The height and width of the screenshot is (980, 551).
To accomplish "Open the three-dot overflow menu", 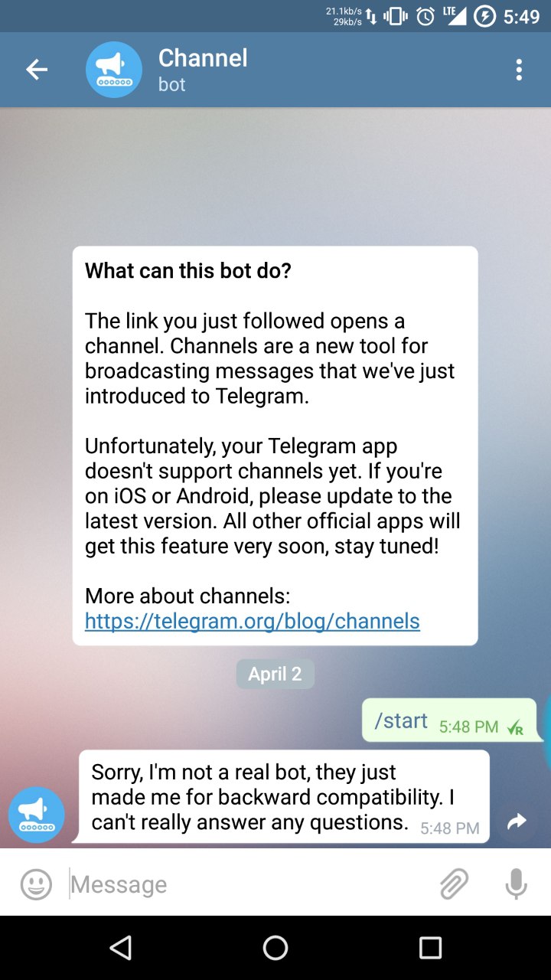I will pos(519,70).
